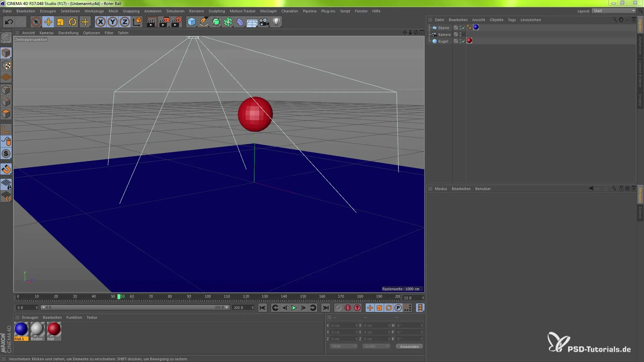Image resolution: width=644 pixels, height=362 pixels.
Task: Click blue material tag on Ebene
Action: (x=476, y=27)
